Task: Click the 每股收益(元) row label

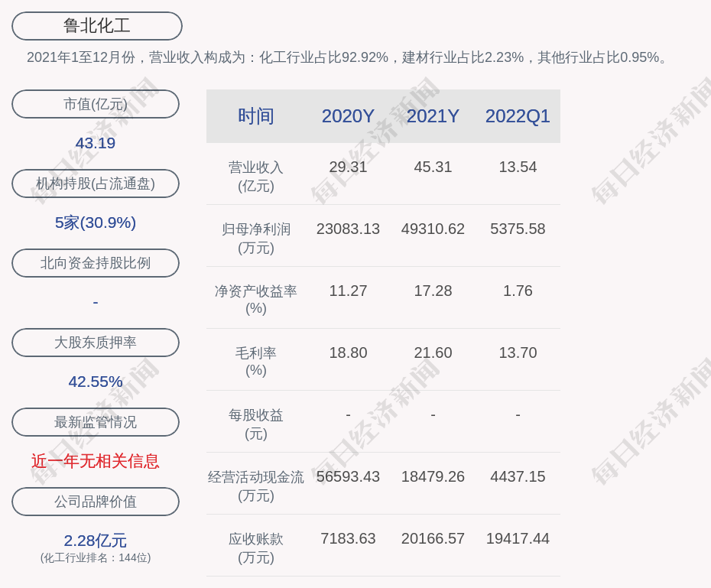Action: [x=256, y=424]
